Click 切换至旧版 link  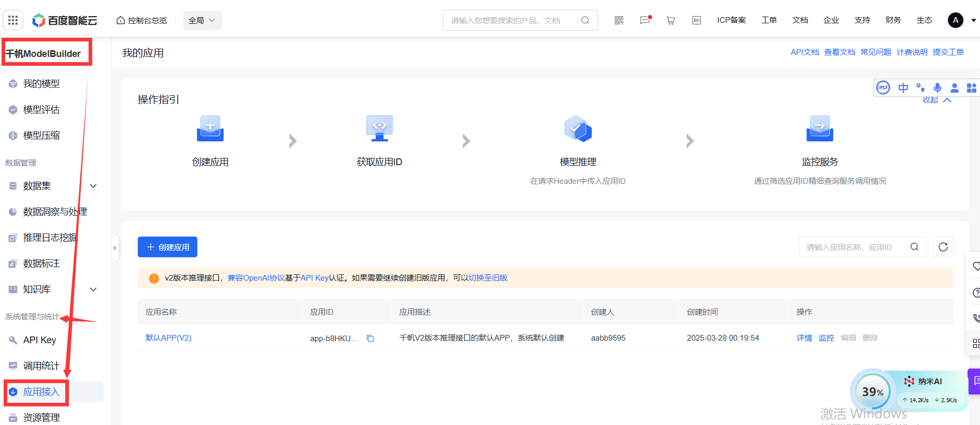click(x=488, y=278)
